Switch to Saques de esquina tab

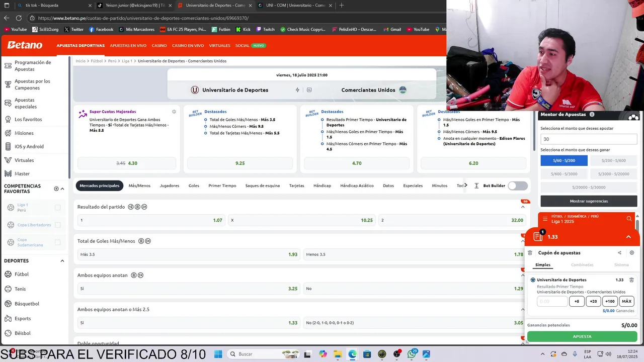(x=263, y=186)
